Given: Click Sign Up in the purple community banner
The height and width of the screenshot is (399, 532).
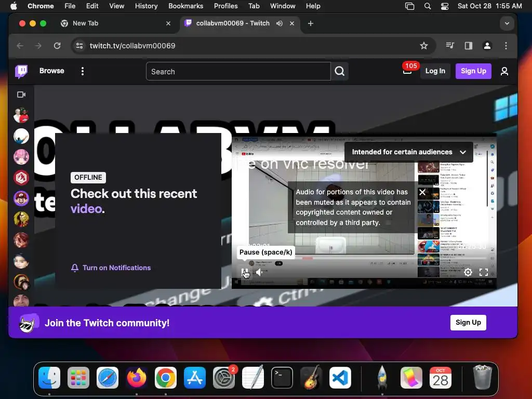Looking at the screenshot, I should point(468,322).
